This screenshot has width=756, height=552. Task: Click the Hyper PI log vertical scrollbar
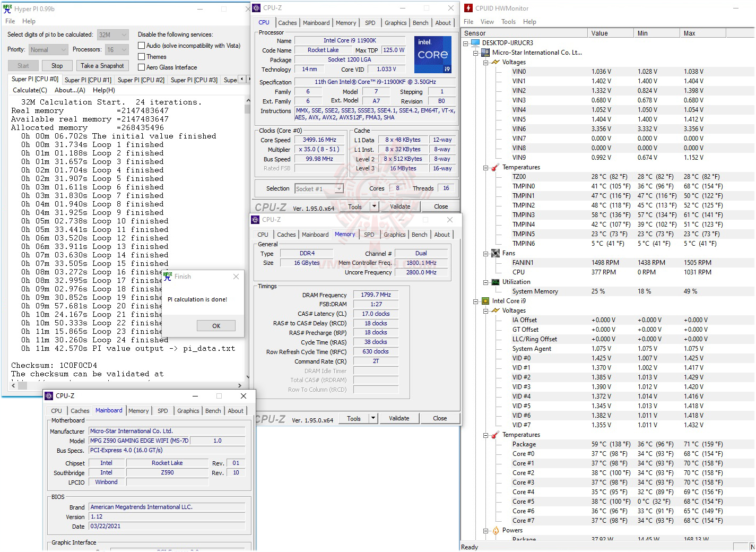(247, 239)
